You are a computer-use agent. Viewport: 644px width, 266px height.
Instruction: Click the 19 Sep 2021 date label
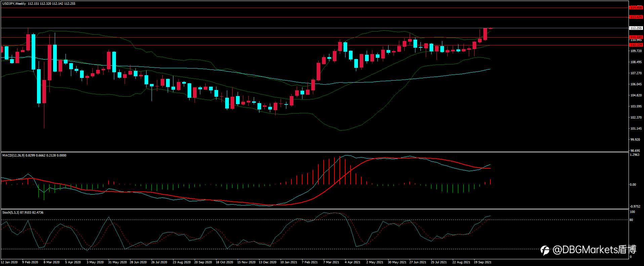tap(483, 262)
